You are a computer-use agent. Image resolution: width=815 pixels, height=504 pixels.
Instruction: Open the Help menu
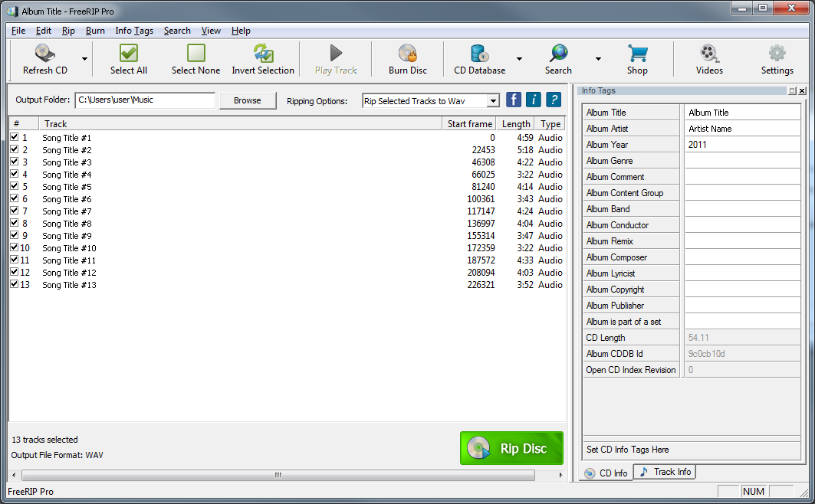[x=241, y=31]
